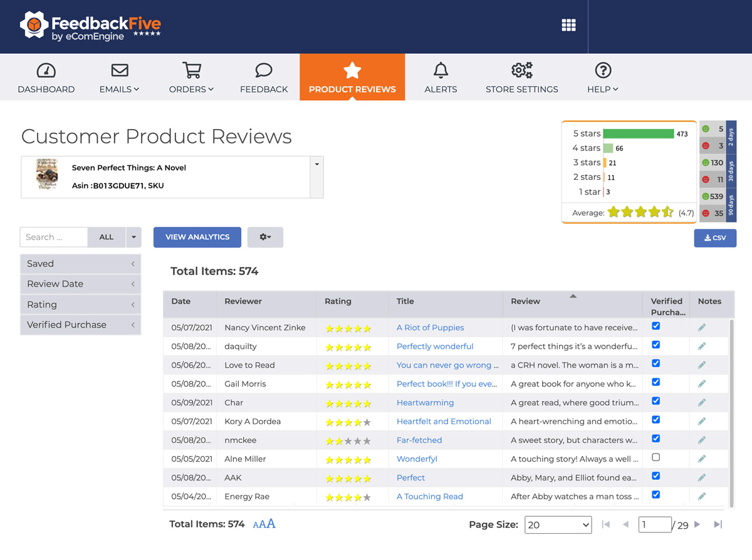Edit notes for Nancy Vincent Zinke's review
The image size is (752, 560).
click(701, 327)
